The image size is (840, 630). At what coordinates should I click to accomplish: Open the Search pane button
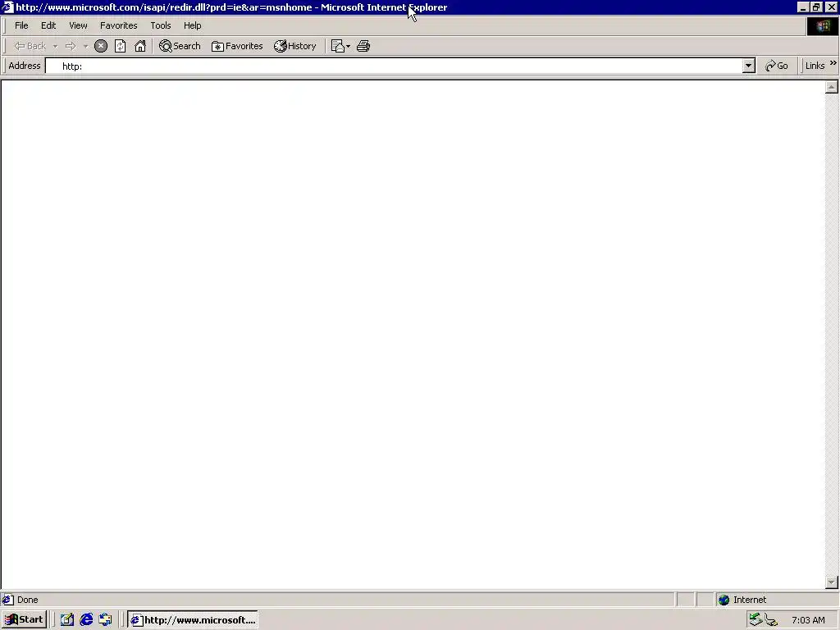180,46
